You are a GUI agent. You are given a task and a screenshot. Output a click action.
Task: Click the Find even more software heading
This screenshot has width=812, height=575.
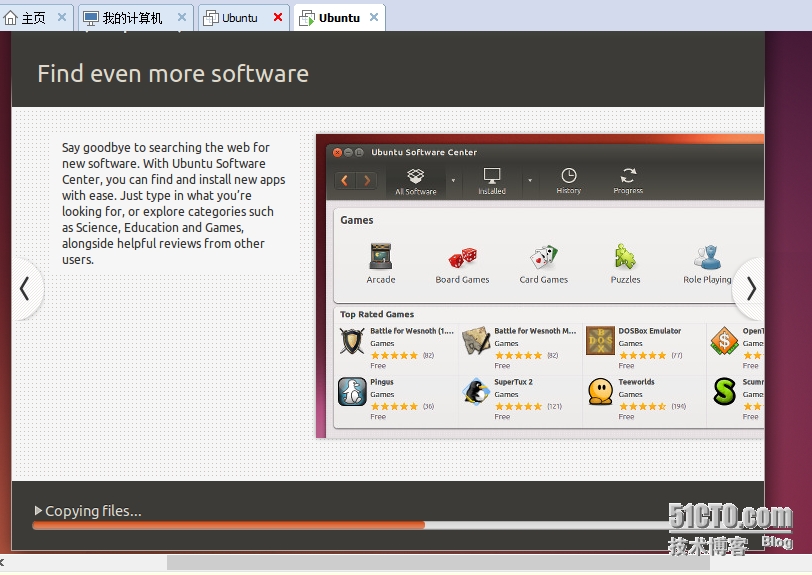click(173, 74)
